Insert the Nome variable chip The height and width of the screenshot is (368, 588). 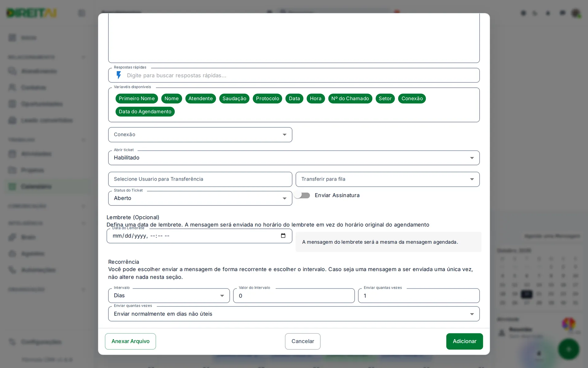171,98
